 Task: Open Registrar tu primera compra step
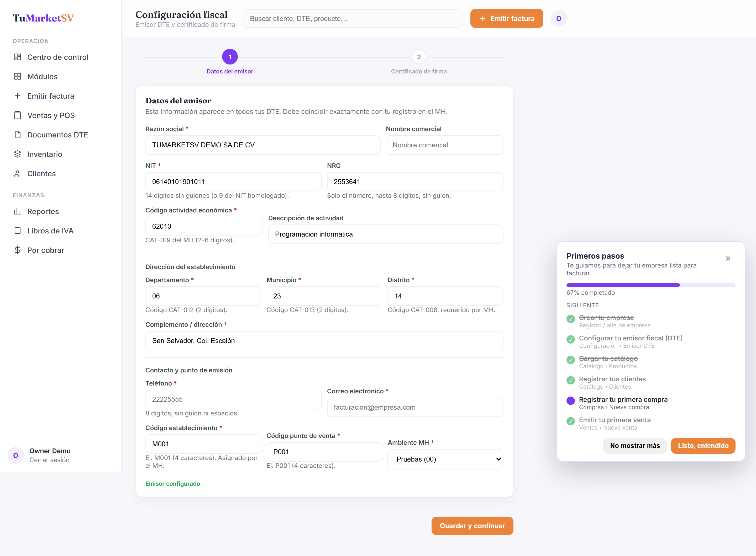pyautogui.click(x=623, y=403)
